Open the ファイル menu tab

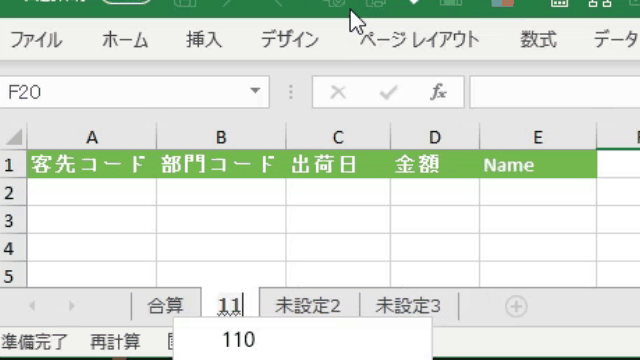click(x=36, y=40)
